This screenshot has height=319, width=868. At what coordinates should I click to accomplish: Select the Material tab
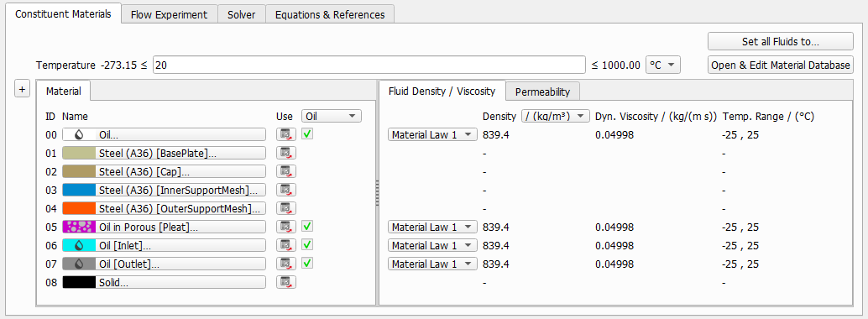point(64,92)
